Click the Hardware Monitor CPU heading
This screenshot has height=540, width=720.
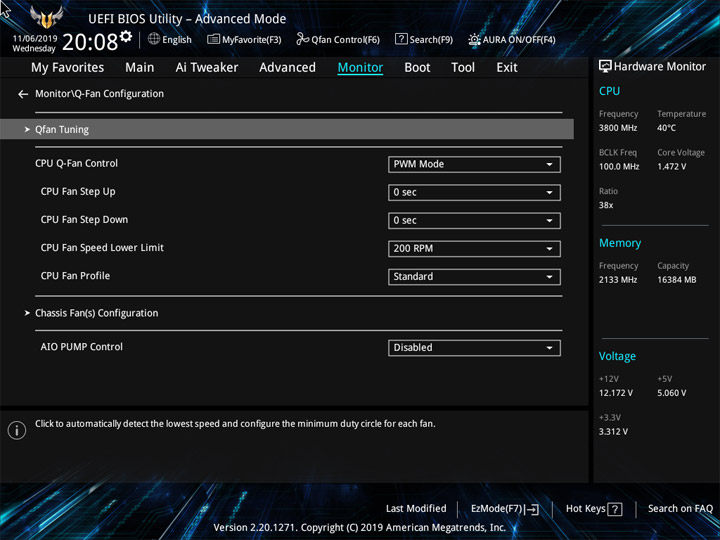[x=609, y=91]
